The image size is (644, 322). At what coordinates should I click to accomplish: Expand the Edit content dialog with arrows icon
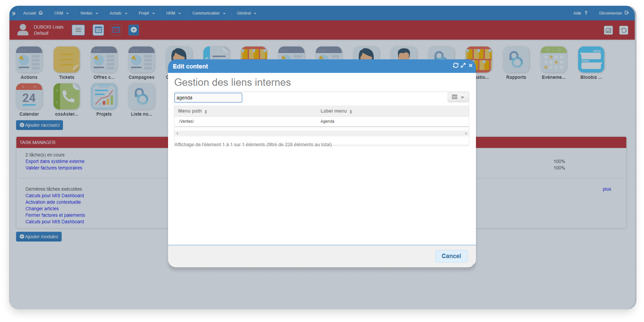point(463,65)
